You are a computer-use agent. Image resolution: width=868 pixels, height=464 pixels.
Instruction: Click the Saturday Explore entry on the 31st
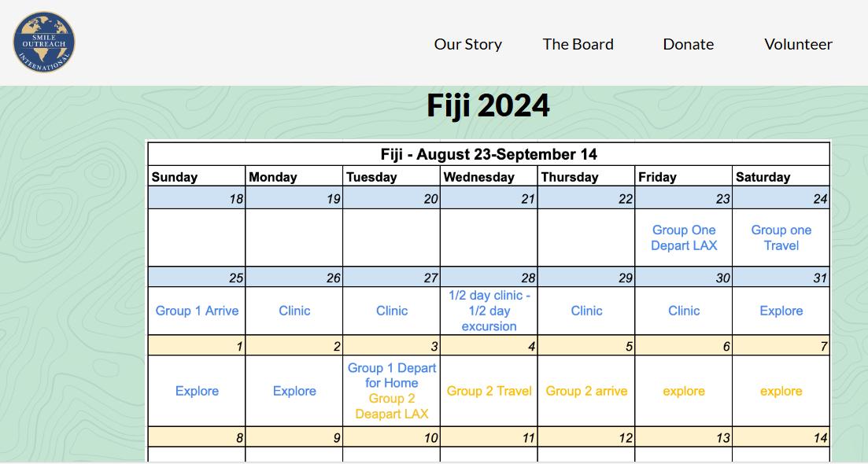[x=781, y=311]
